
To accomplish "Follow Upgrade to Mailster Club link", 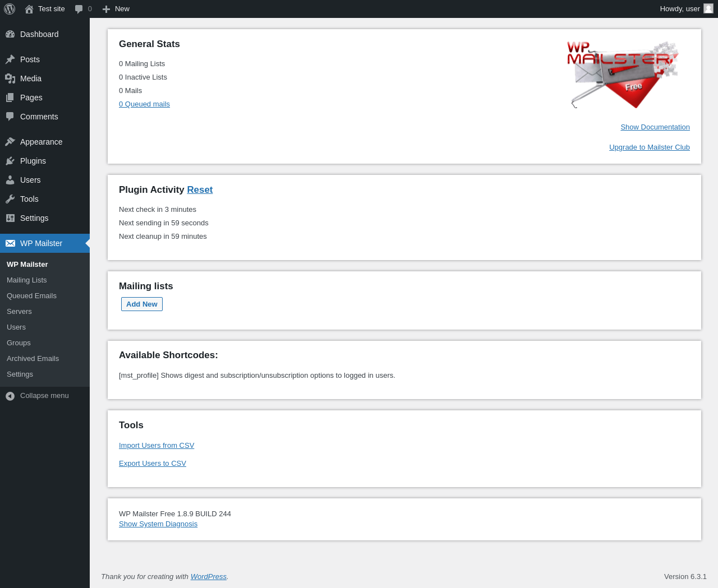I will [x=650, y=147].
